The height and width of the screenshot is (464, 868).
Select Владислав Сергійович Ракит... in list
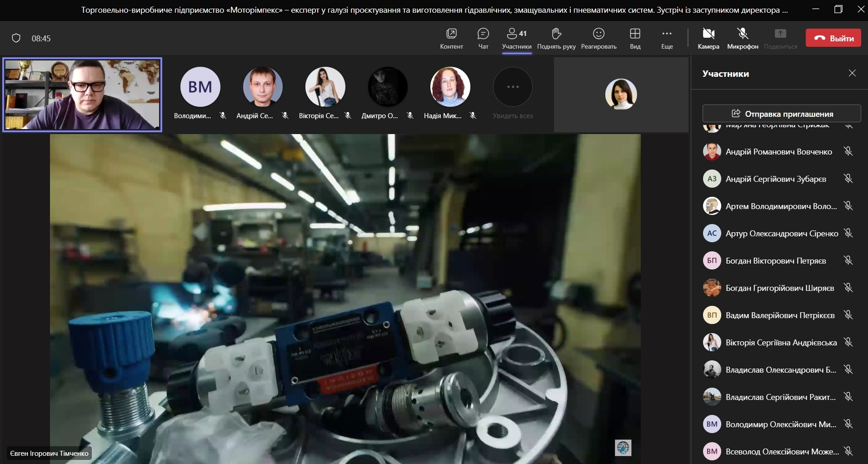(x=778, y=397)
